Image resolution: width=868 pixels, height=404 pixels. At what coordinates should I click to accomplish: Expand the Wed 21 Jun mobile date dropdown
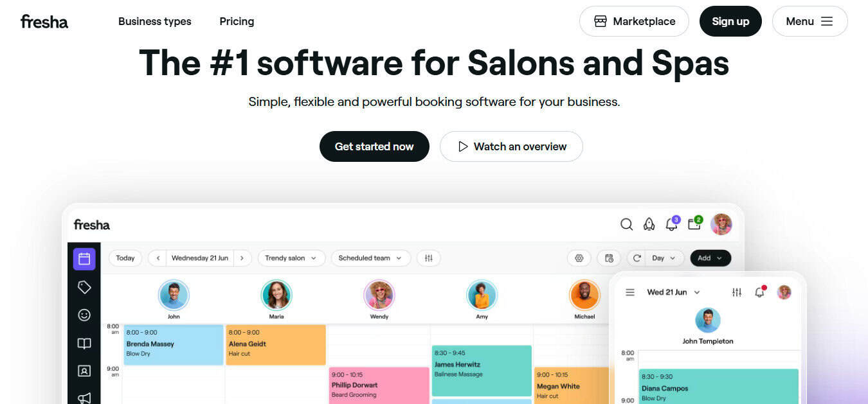[x=673, y=292]
